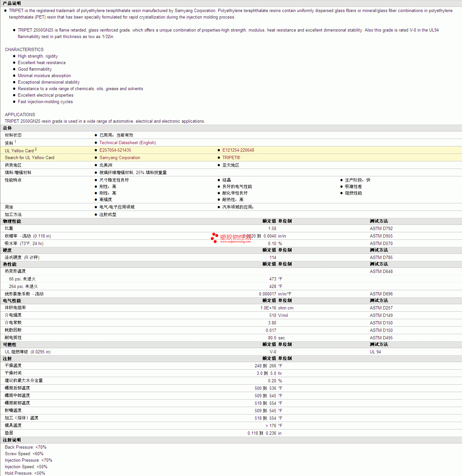Click the 模具温度 row label
Screen dimensions: 462x476
(x=13, y=426)
